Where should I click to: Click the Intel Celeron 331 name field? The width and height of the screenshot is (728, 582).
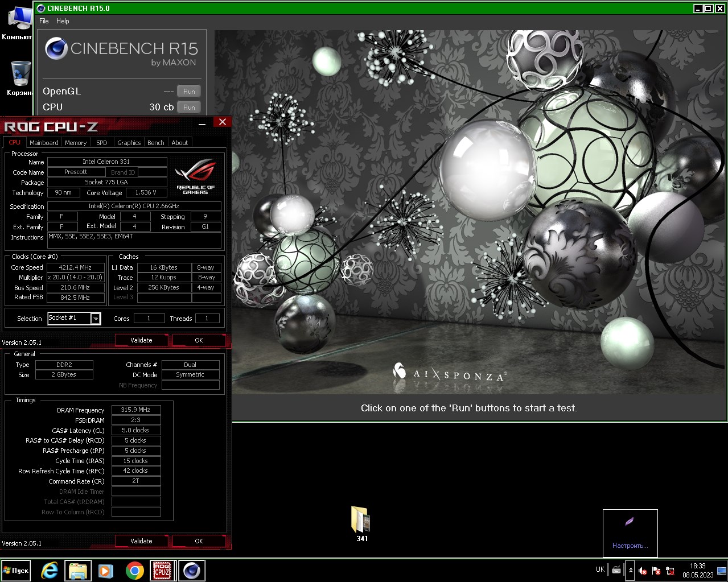(x=106, y=162)
